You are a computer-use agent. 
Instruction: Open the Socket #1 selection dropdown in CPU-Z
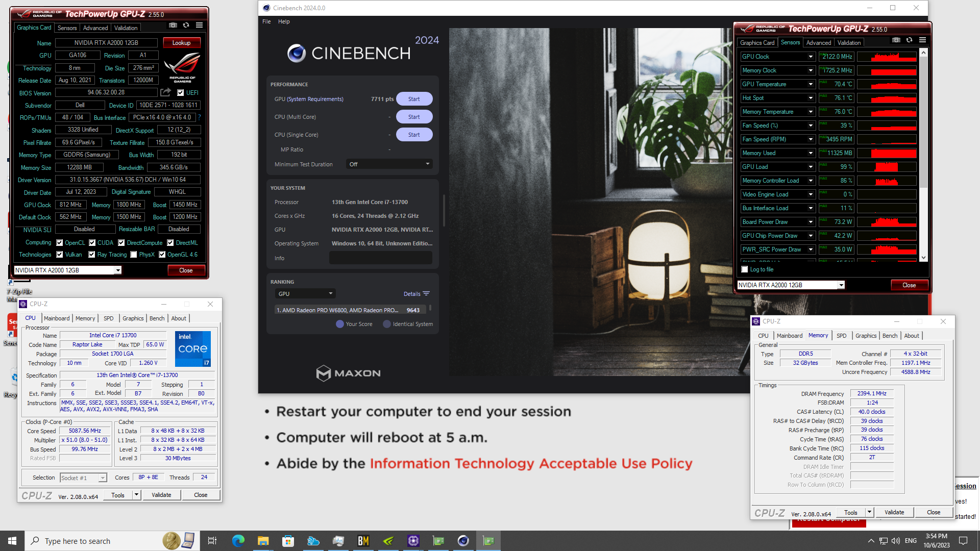click(x=83, y=478)
